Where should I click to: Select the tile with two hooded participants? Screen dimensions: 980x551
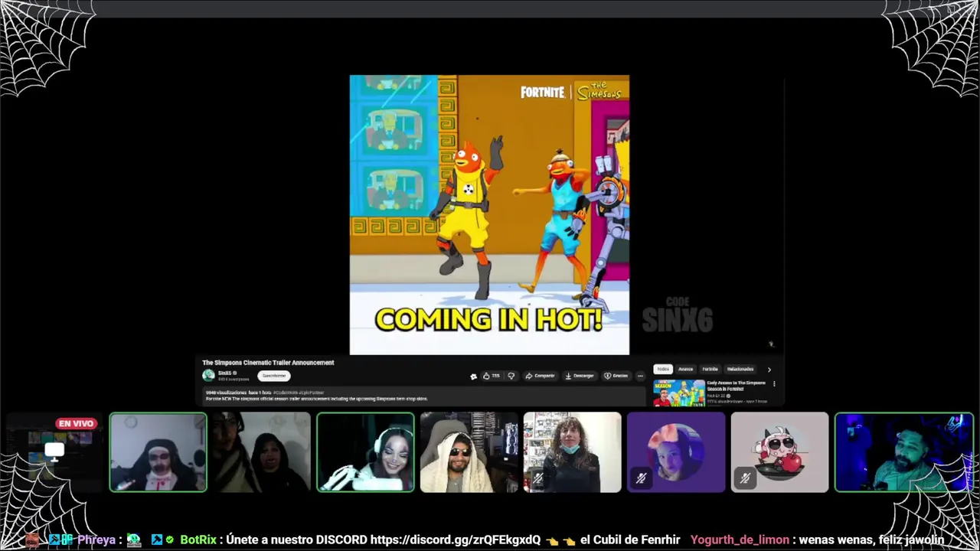coord(261,452)
